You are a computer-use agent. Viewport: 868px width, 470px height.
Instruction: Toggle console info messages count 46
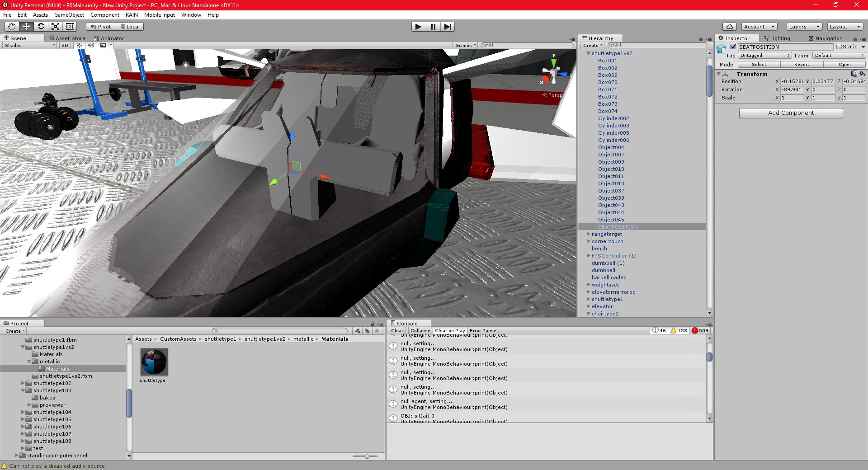[x=659, y=331]
